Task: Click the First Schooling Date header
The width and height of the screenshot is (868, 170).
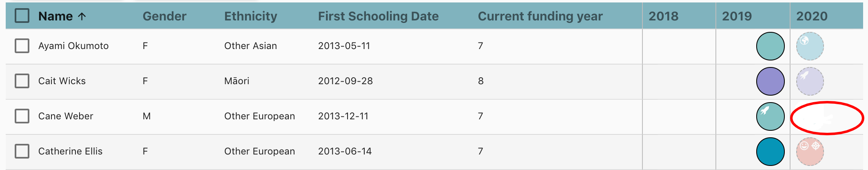Action: [378, 16]
